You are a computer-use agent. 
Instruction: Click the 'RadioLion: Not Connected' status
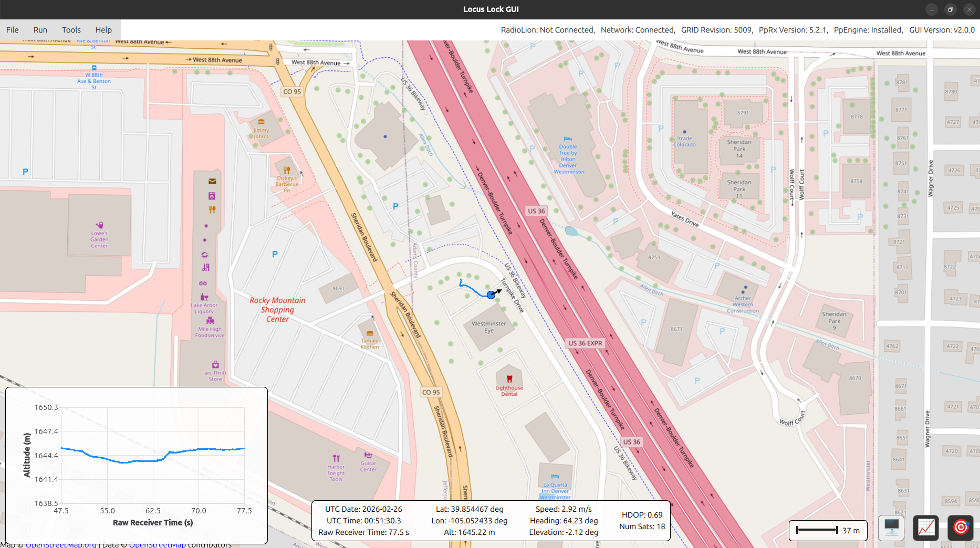coord(547,30)
